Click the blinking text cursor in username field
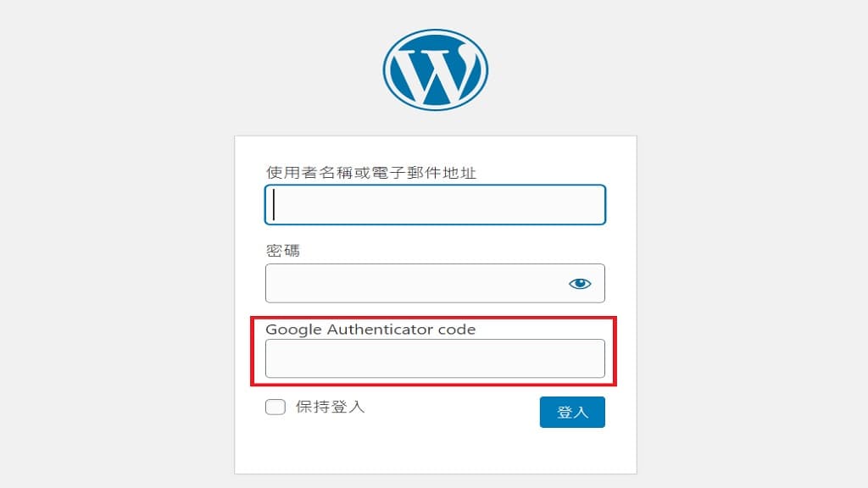Screen dimensions: 868x488 coord(274,205)
